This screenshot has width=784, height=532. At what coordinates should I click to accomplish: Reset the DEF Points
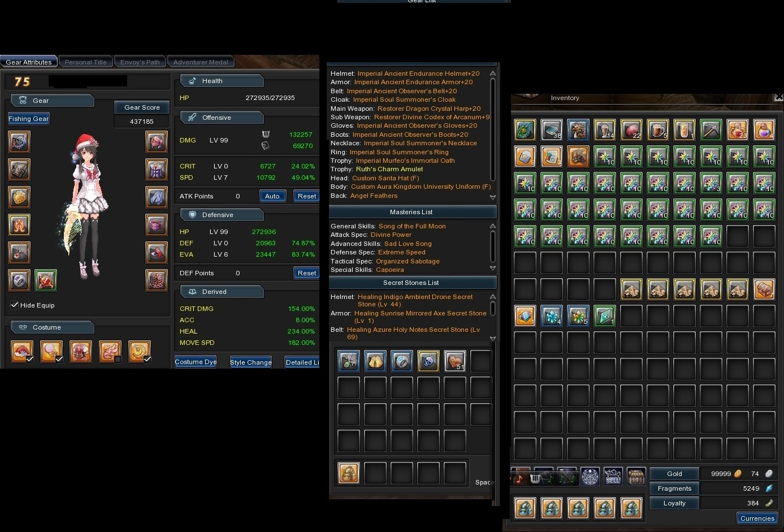307,273
